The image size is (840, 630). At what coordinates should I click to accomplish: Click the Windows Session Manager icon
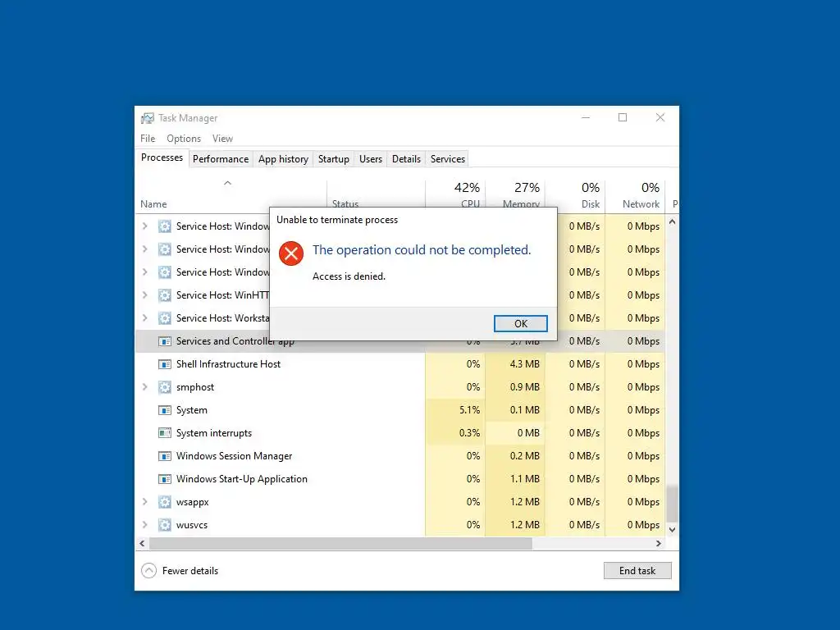coord(165,456)
